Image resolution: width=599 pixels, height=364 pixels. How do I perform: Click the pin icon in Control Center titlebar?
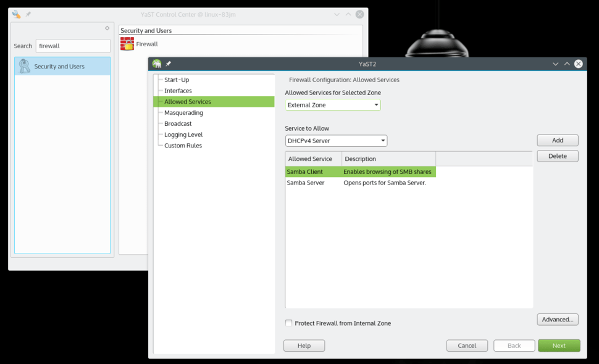[x=28, y=14]
